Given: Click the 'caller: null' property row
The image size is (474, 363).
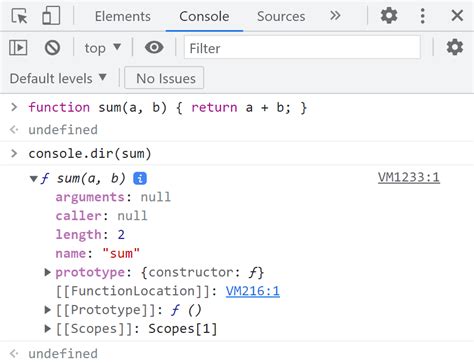Looking at the screenshot, I should click(x=101, y=216).
